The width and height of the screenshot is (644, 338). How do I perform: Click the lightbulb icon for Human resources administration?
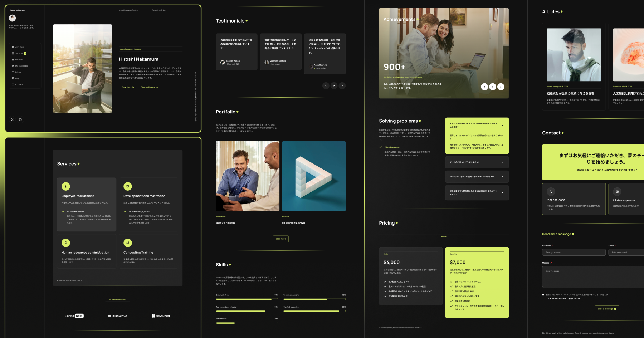66,243
